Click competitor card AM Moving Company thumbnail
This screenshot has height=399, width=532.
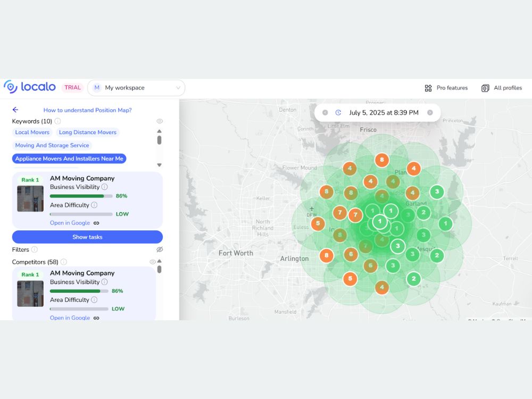click(x=30, y=294)
